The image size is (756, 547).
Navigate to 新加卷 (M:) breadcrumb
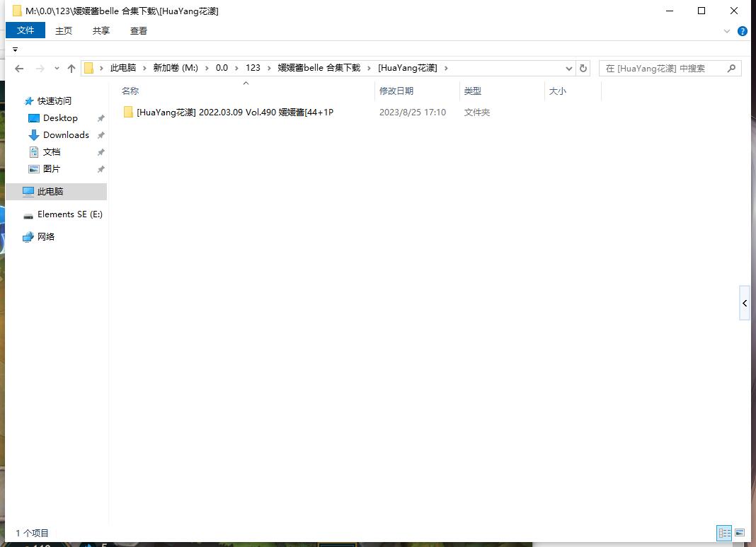pyautogui.click(x=176, y=68)
